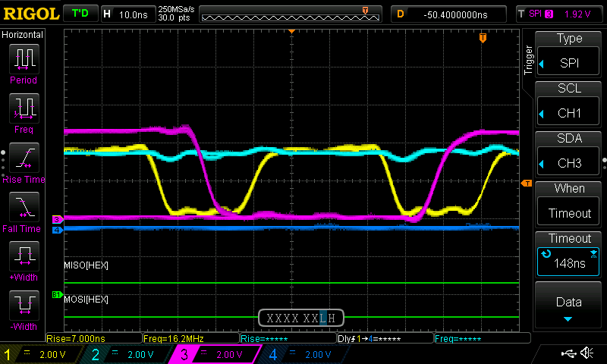Select the Period measurement icon
Image resolution: width=607 pixels, height=364 pixels.
24,59
